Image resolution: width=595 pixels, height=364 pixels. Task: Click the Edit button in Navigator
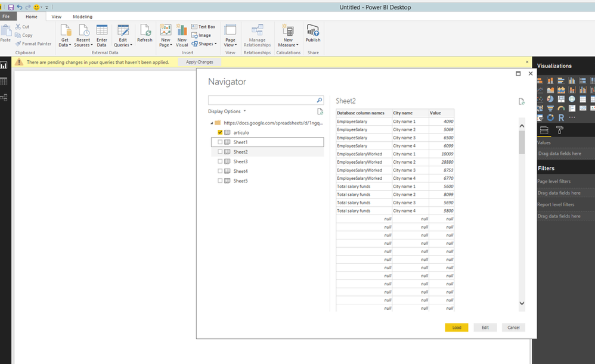485,328
